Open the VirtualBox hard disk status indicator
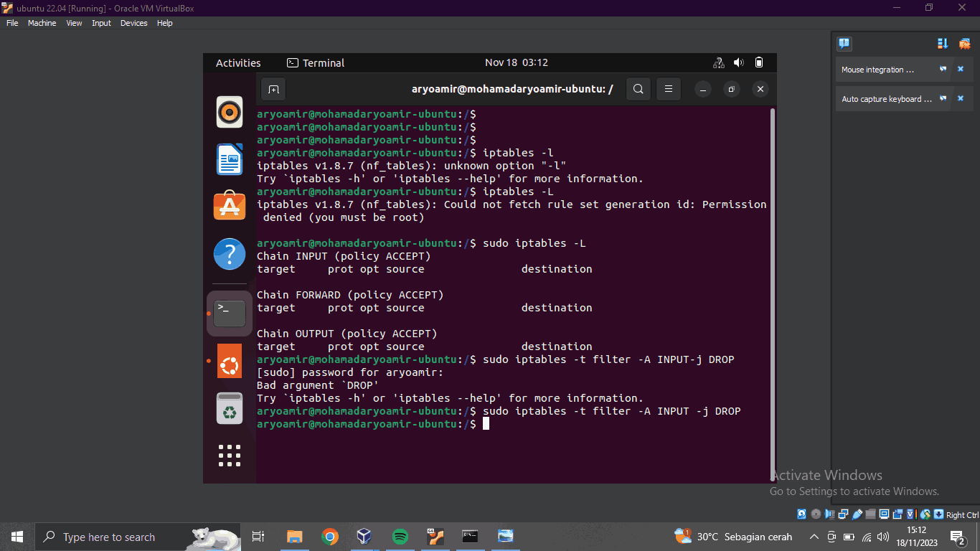Image resolution: width=980 pixels, height=551 pixels. pyautogui.click(x=802, y=514)
